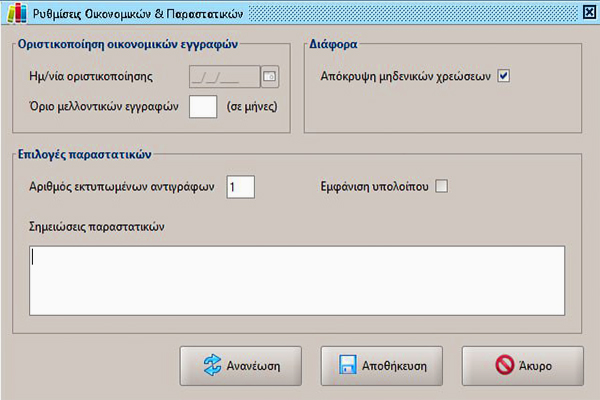Click the Οριστικοποίηση οικονομικών εγγραφών group heading
The height and width of the screenshot is (400, 600).
(128, 45)
